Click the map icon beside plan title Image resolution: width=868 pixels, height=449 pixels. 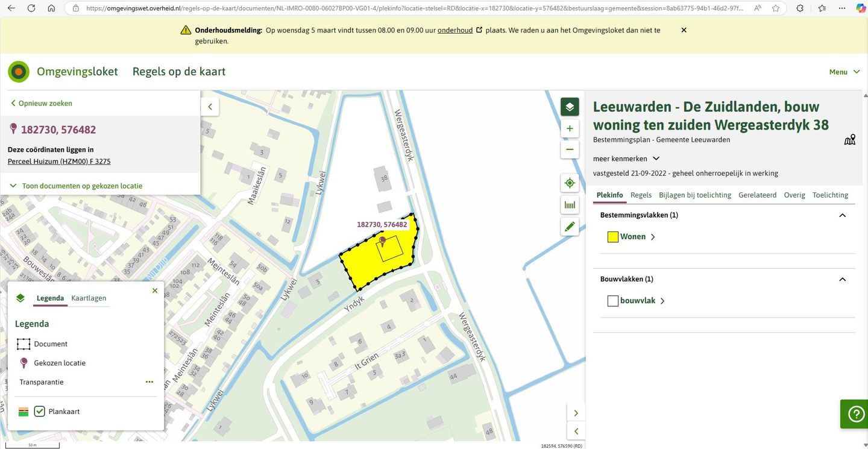coord(850,140)
